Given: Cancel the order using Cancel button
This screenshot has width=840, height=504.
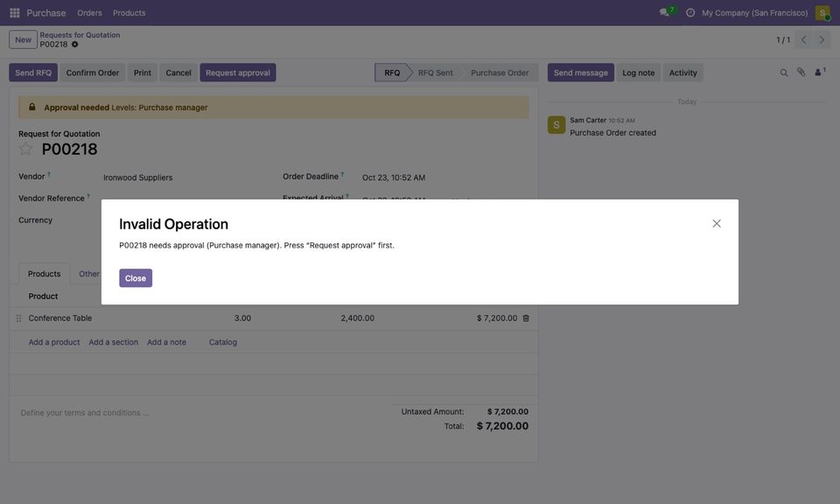Looking at the screenshot, I should point(178,73).
